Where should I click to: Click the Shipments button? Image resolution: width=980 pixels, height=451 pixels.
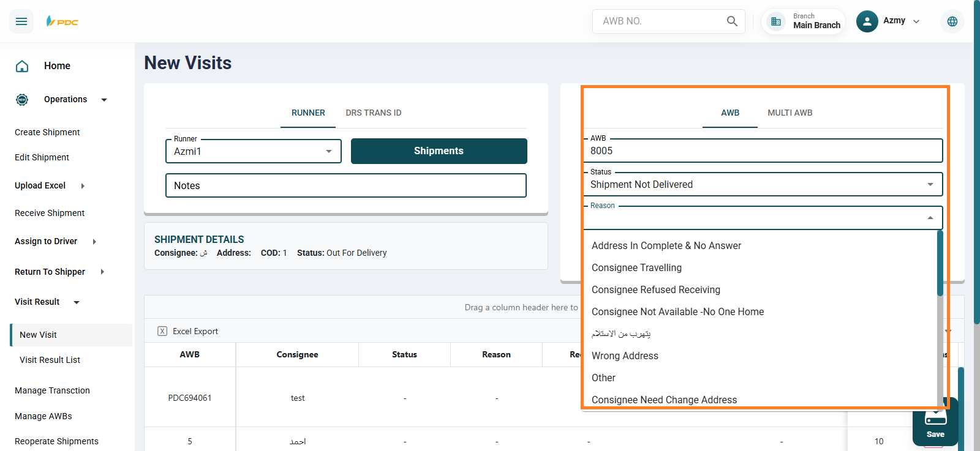439,151
